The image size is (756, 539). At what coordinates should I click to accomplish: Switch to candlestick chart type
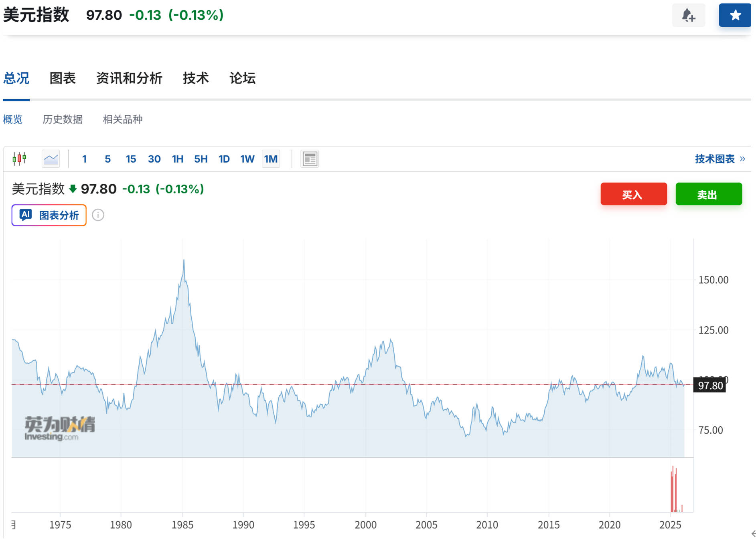(19, 159)
